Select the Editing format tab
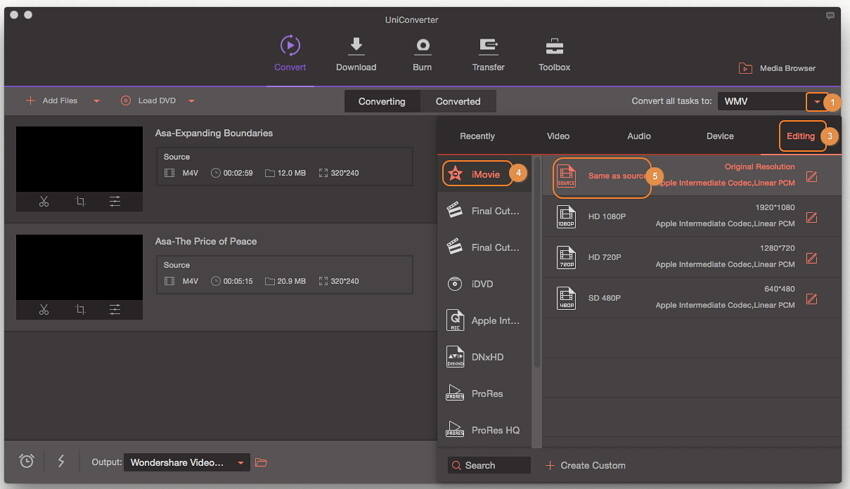Image resolution: width=850 pixels, height=489 pixels. pyautogui.click(x=801, y=136)
